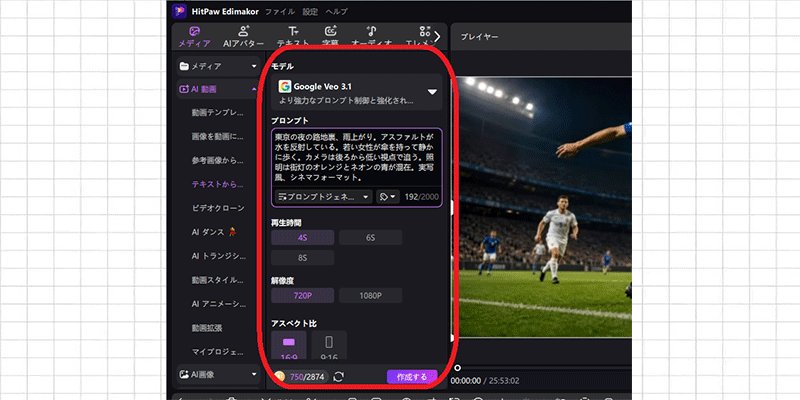Switch to the メディア tab

(194, 37)
